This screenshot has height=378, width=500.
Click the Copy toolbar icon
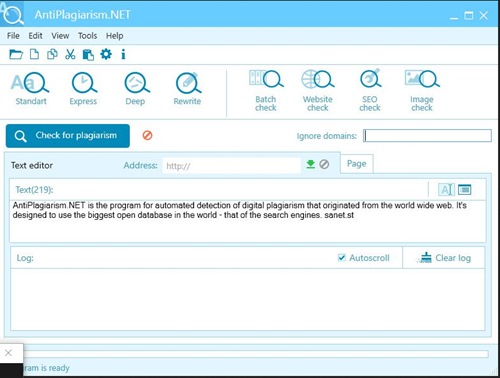click(52, 54)
